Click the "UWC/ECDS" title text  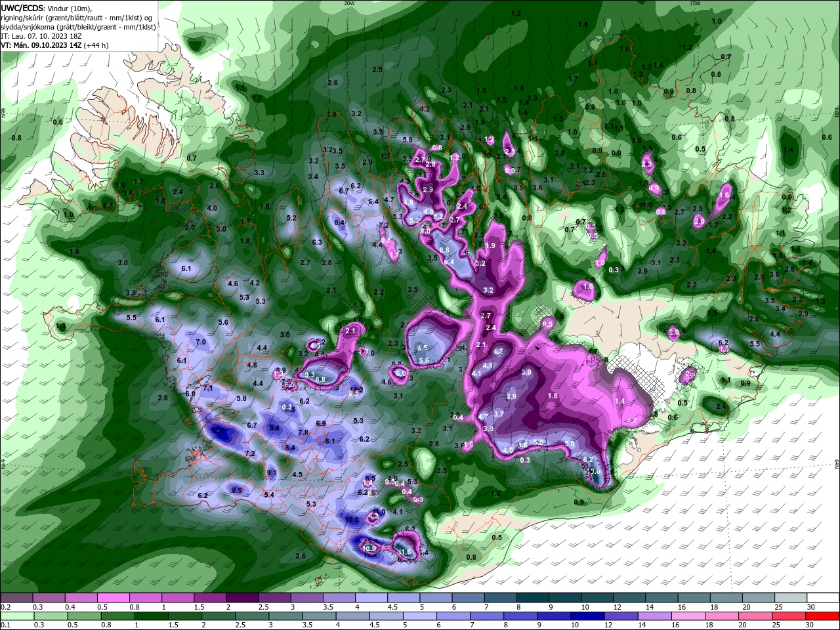(x=23, y=8)
